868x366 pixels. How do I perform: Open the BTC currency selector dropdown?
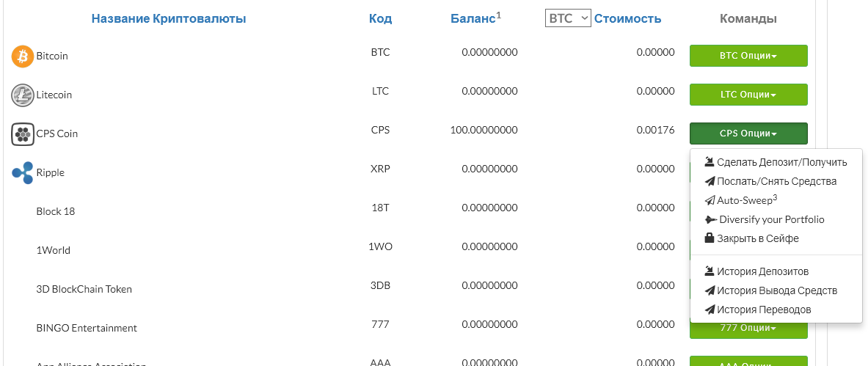pyautogui.click(x=568, y=18)
